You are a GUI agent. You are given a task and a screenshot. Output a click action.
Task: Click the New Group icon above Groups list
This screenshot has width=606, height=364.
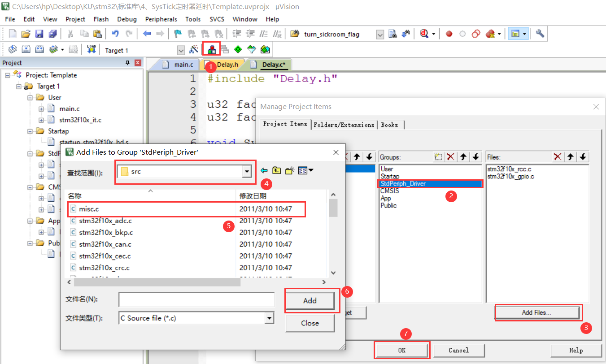438,157
